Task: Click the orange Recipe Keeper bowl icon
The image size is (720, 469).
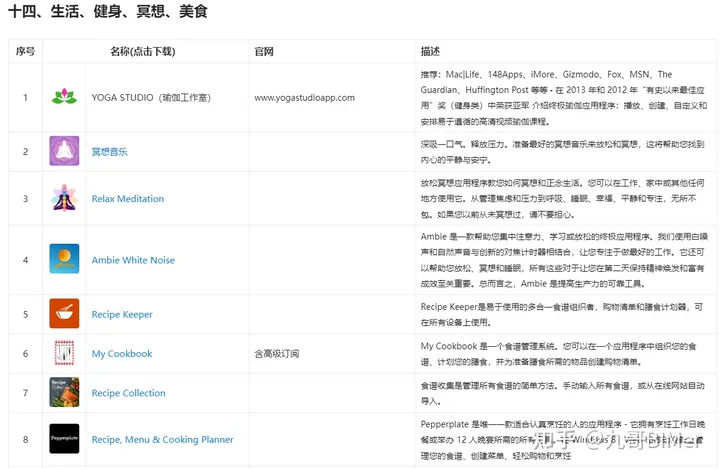Action: (64, 313)
